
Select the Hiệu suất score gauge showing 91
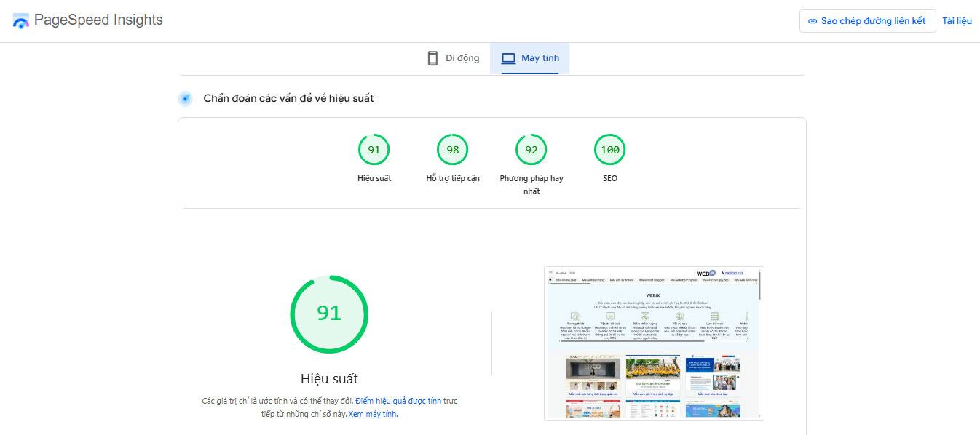(374, 149)
